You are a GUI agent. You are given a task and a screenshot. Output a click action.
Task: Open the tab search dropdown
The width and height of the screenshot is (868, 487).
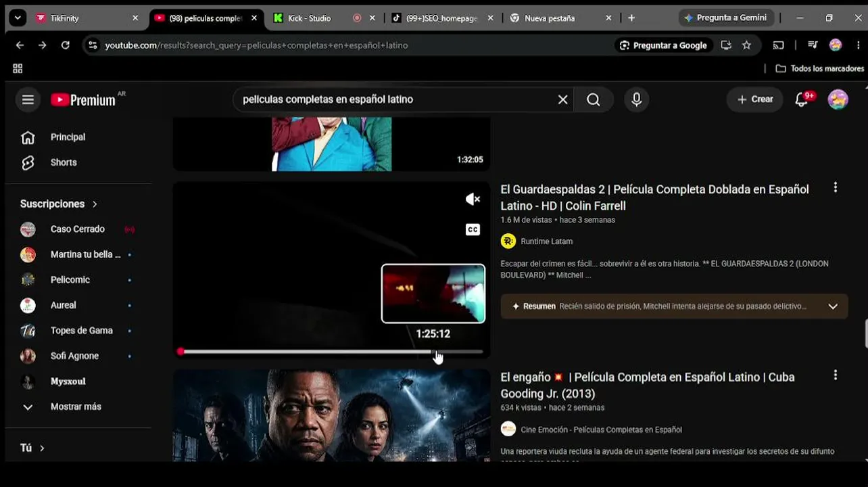pos(18,18)
